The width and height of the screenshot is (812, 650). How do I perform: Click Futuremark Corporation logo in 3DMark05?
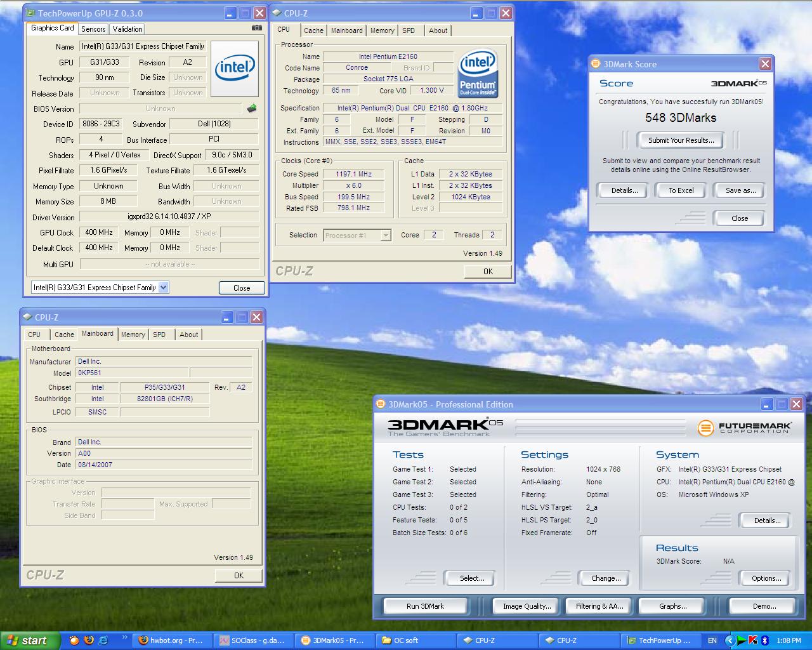[x=744, y=428]
